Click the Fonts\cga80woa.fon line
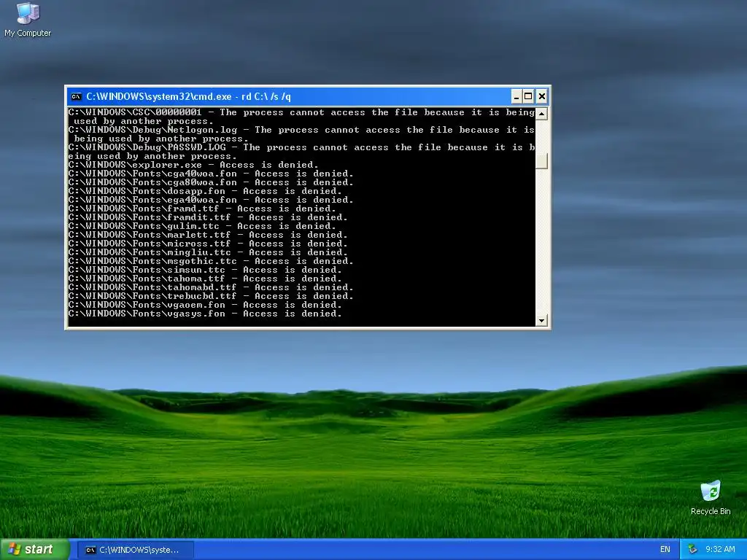Viewport: 747px width, 560px height. point(211,182)
